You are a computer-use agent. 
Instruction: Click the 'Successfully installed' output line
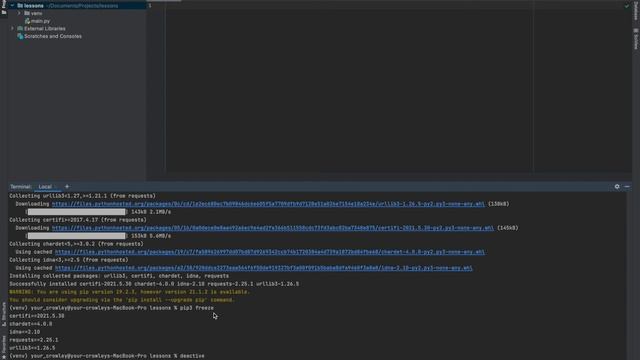pyautogui.click(x=154, y=284)
